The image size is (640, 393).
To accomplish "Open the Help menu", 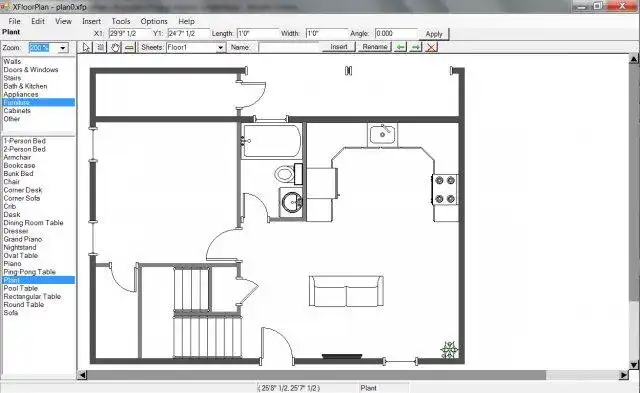I will (186, 21).
